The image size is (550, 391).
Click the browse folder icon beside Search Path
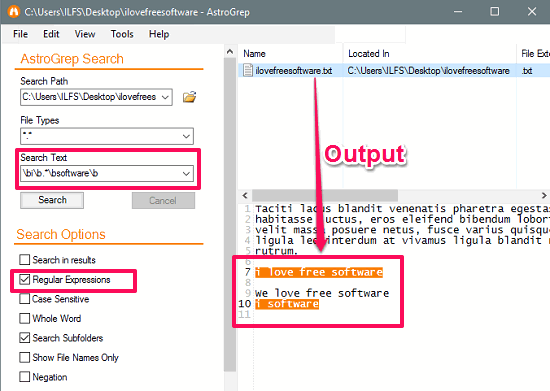(x=189, y=97)
